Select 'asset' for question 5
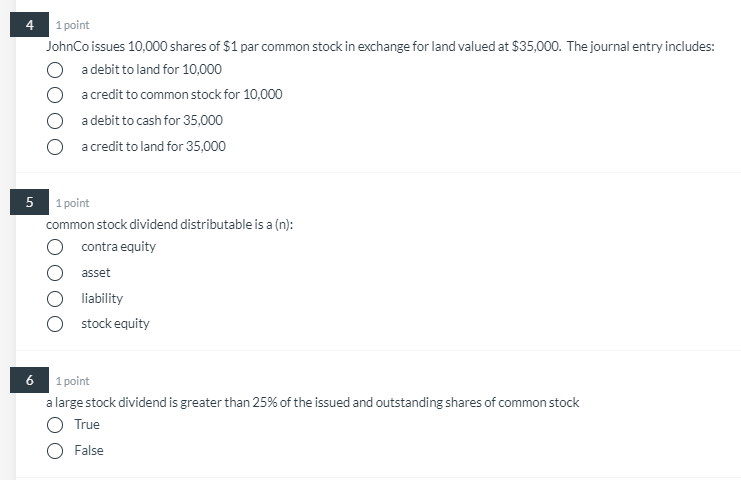 click(55, 273)
